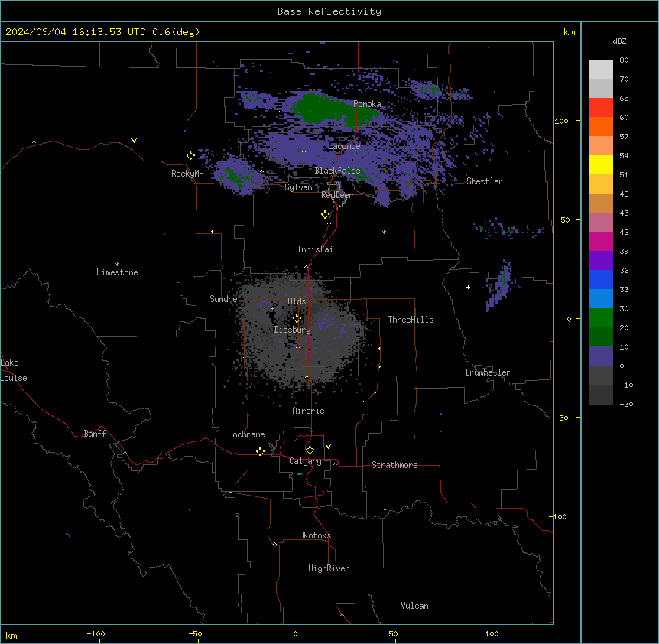Pick the pink 42-45 dBZ legend swatch
This screenshot has height=644, width=659.
(601, 223)
